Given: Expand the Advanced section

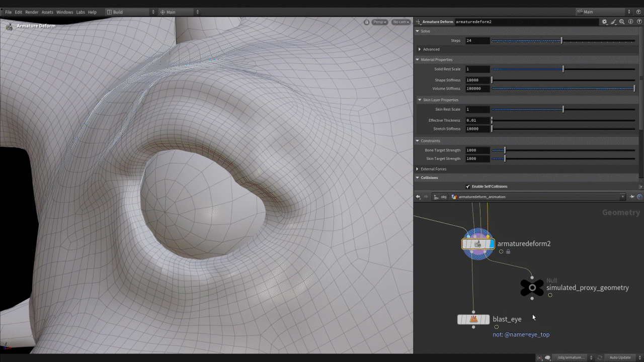Looking at the screenshot, I should [x=420, y=49].
